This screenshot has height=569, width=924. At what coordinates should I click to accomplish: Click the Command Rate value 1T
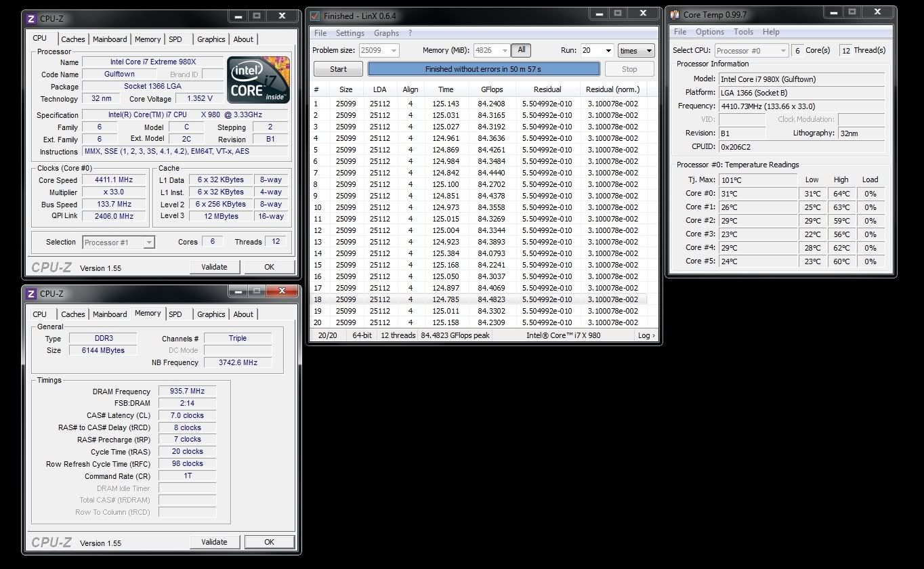point(188,476)
